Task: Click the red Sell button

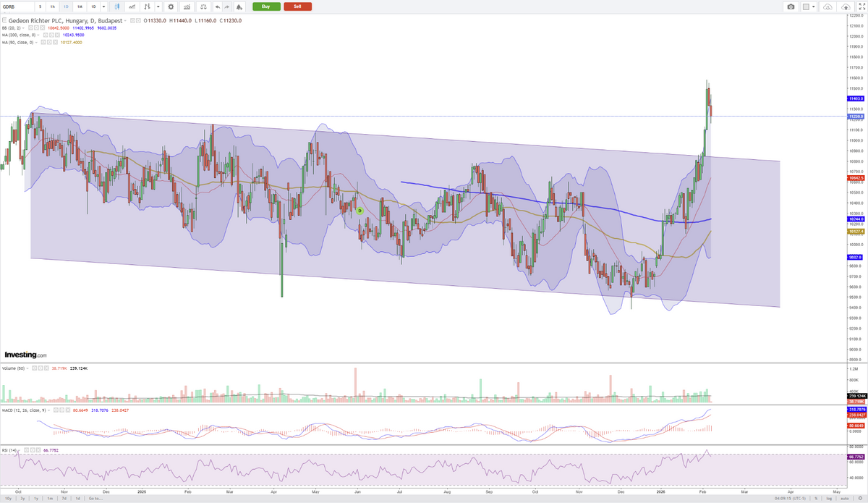Action: 297,7
